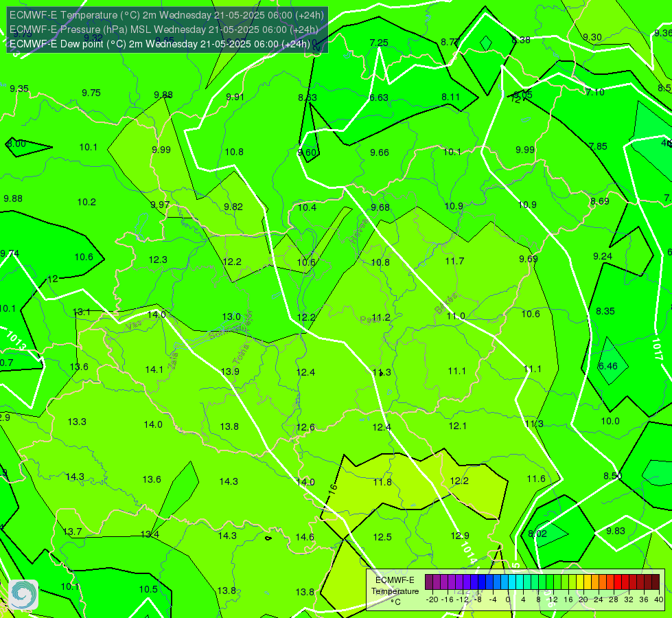This screenshot has width=672, height=618.
Task: Click the temperature value 8.00
Action: coord(17,144)
